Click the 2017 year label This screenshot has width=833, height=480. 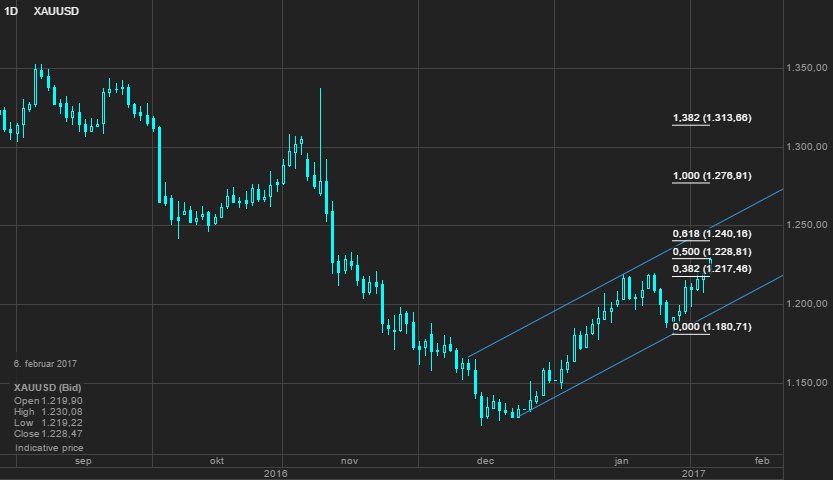click(x=694, y=473)
